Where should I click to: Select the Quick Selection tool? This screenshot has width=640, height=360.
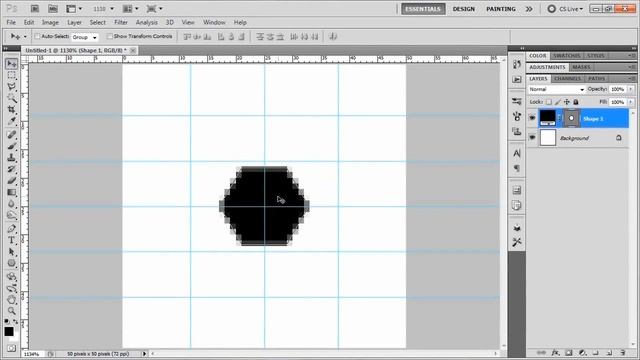pos(11,98)
